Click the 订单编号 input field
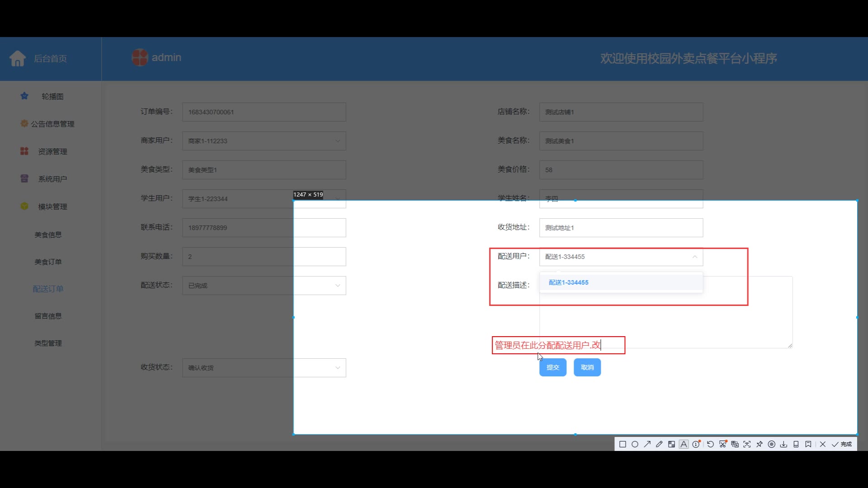Image resolution: width=868 pixels, height=488 pixels. coord(264,112)
